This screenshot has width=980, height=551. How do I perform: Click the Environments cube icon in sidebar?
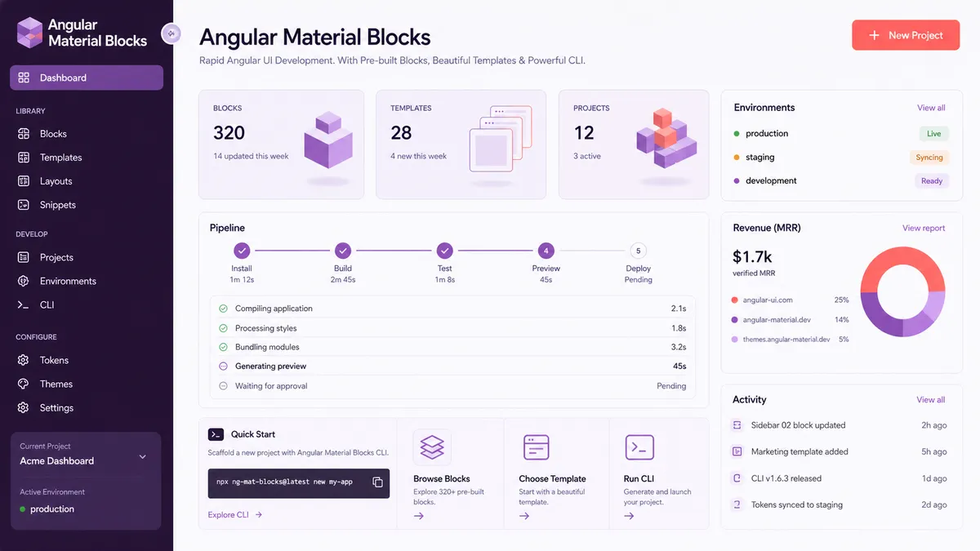[24, 281]
